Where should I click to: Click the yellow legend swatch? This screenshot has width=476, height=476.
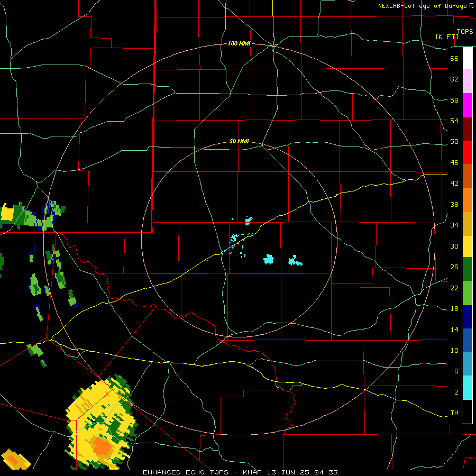pos(467,246)
